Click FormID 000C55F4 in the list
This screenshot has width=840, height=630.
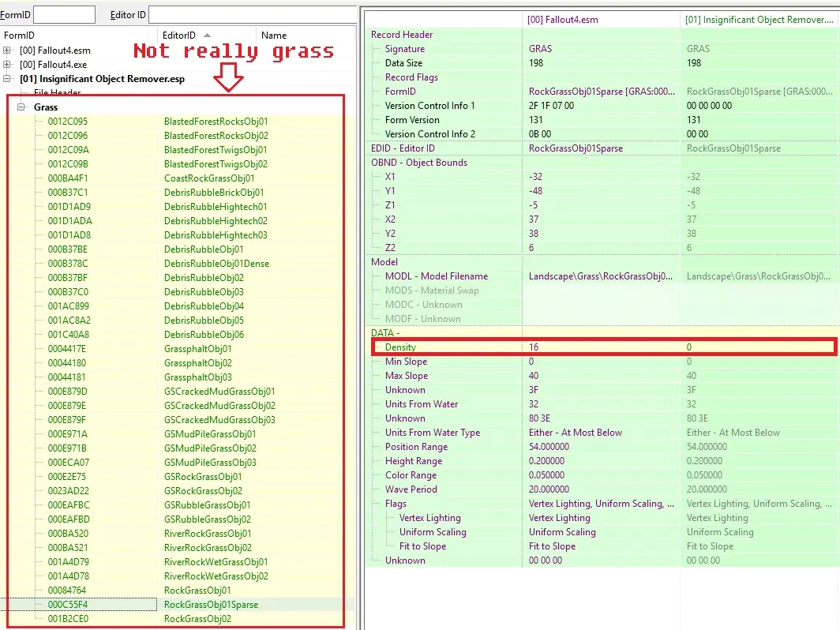[68, 604]
